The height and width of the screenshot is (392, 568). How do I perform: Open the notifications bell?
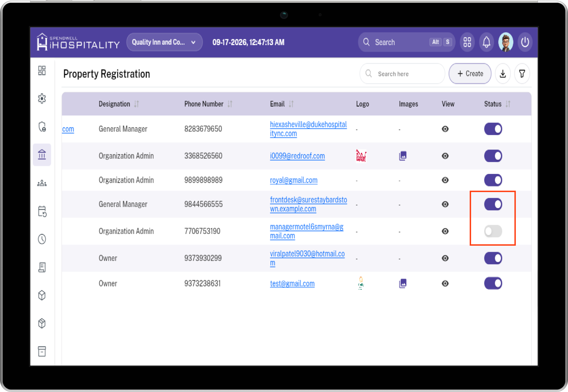pos(487,42)
